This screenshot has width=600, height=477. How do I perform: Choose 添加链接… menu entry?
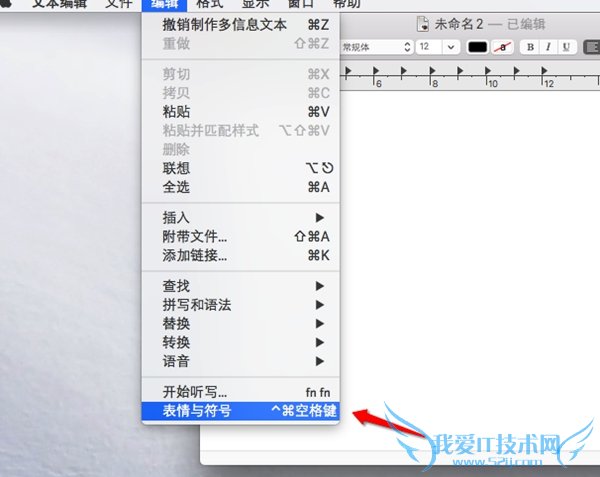coord(241,255)
